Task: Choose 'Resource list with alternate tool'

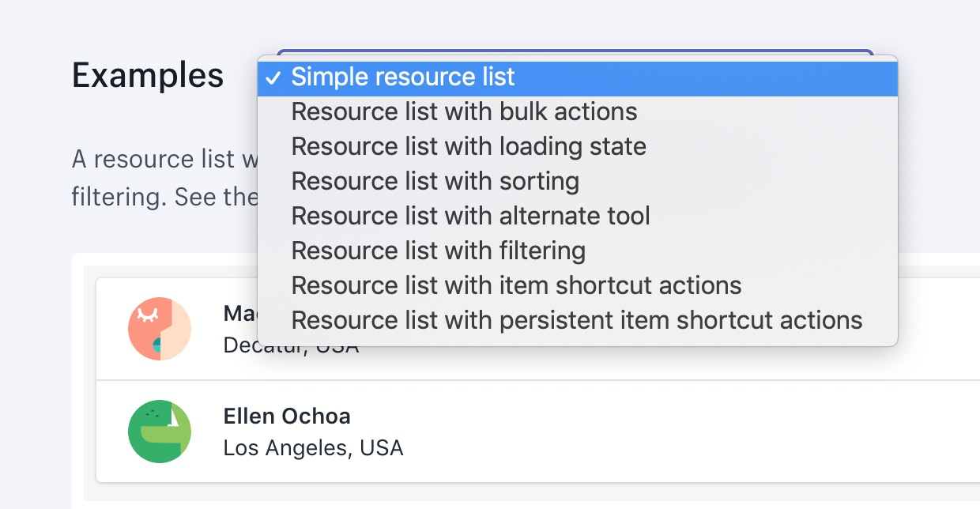Action: 470,217
